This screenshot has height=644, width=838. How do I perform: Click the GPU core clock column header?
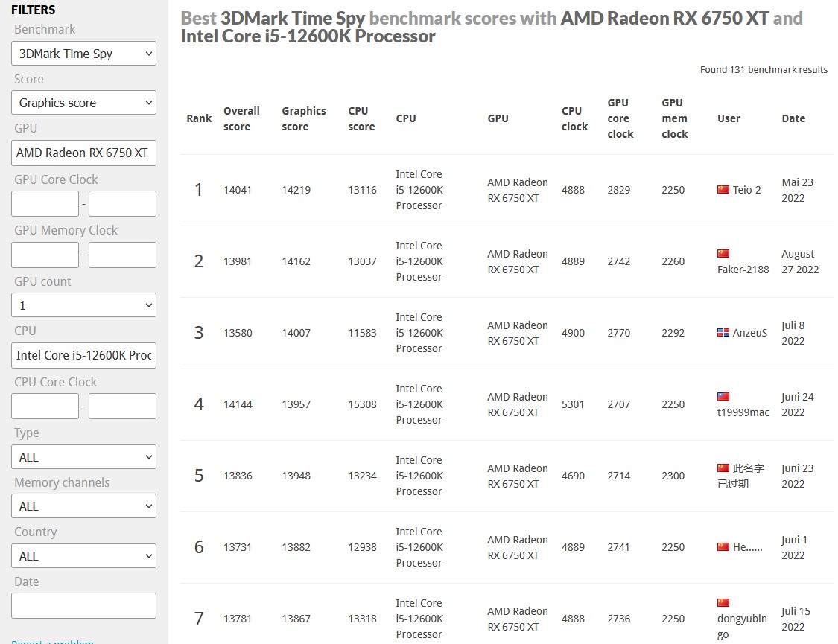pyautogui.click(x=620, y=118)
